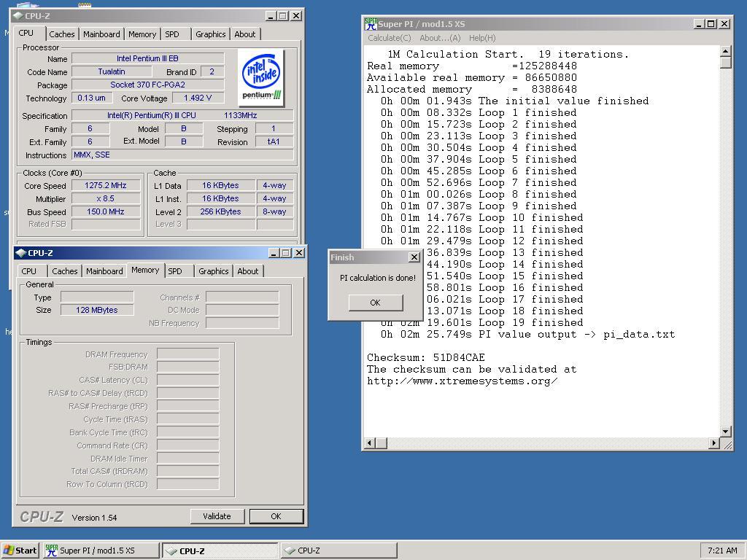This screenshot has height=560, width=747.
Task: Click the Loop 19 finished line
Action: [481, 323]
